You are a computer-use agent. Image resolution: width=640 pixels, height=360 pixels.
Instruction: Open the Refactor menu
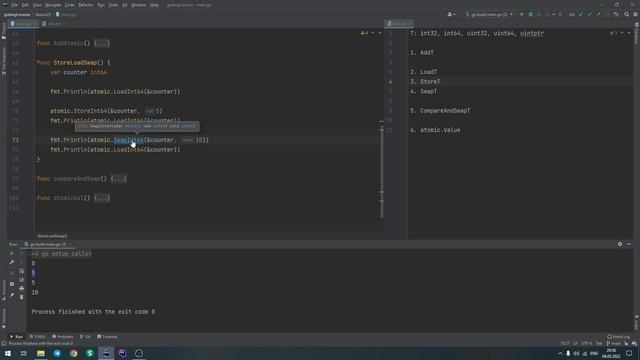point(86,5)
